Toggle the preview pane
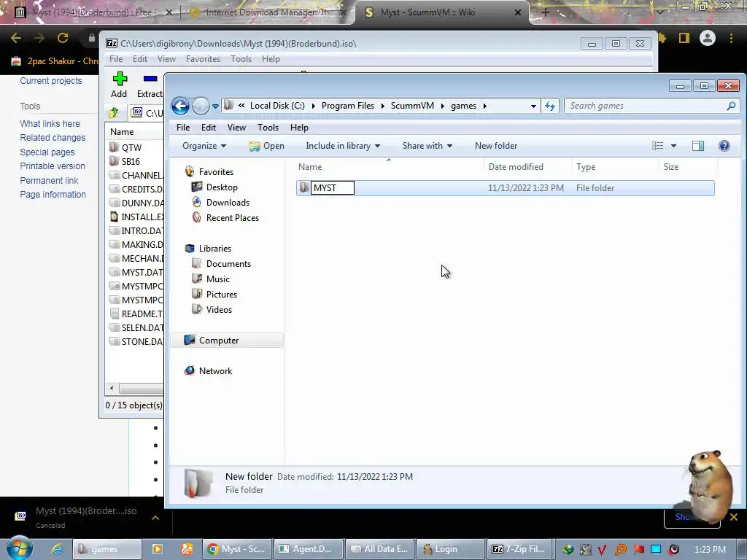This screenshot has width=747, height=560. 698,146
